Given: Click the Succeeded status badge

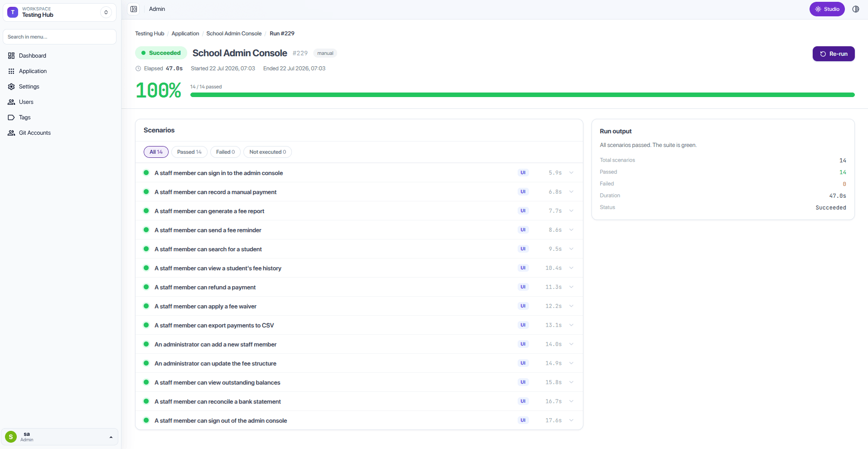Looking at the screenshot, I should (x=161, y=53).
